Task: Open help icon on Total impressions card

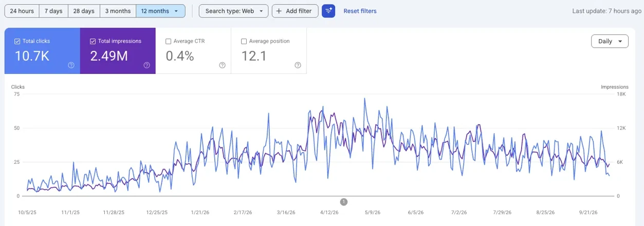Action: point(146,65)
